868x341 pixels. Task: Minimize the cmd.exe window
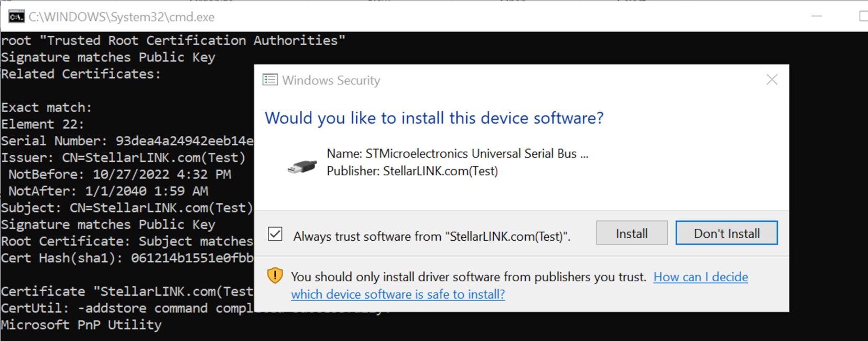[817, 16]
